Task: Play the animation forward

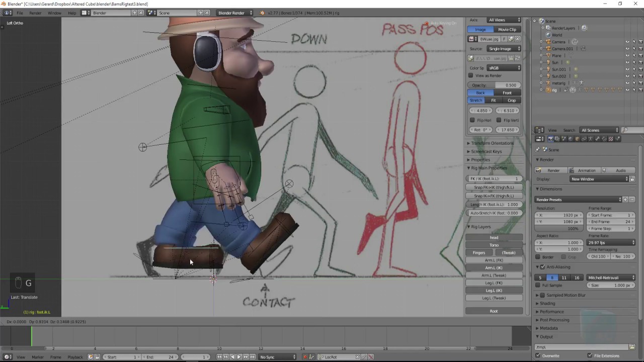Action: tap(239, 357)
